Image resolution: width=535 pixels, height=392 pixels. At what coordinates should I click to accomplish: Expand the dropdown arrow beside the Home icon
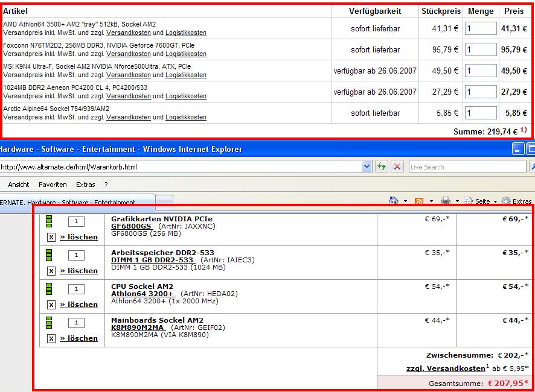pyautogui.click(x=405, y=201)
